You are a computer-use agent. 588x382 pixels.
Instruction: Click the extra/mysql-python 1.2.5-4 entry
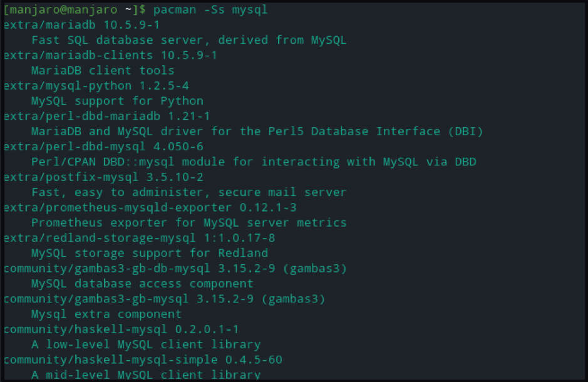(96, 85)
